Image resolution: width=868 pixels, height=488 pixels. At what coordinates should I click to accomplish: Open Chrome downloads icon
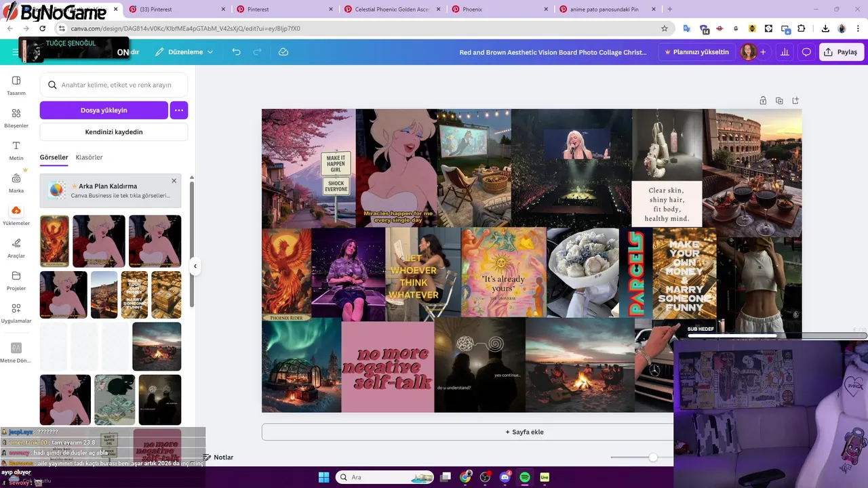[x=825, y=28]
